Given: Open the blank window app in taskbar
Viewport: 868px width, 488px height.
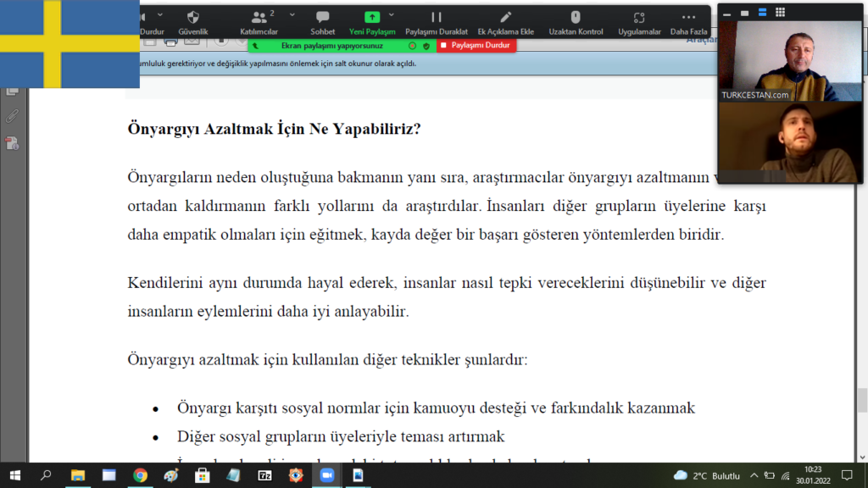Looking at the screenshot, I should (109, 475).
